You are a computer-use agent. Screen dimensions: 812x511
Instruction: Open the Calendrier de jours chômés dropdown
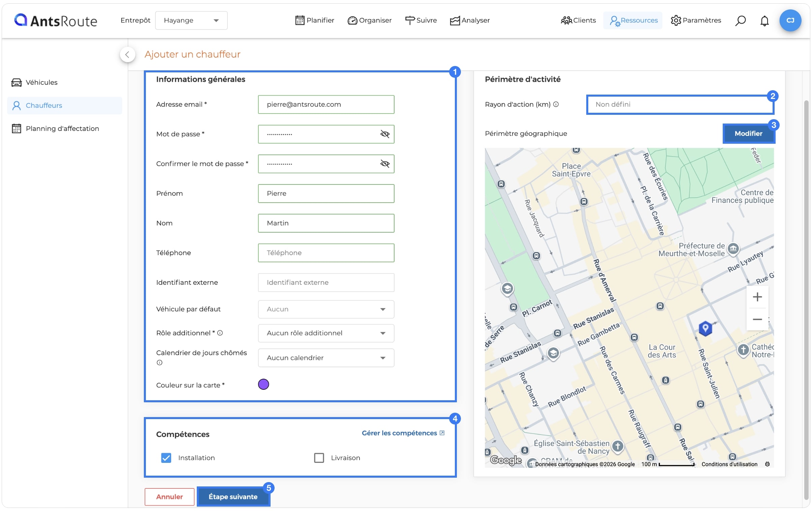(326, 358)
